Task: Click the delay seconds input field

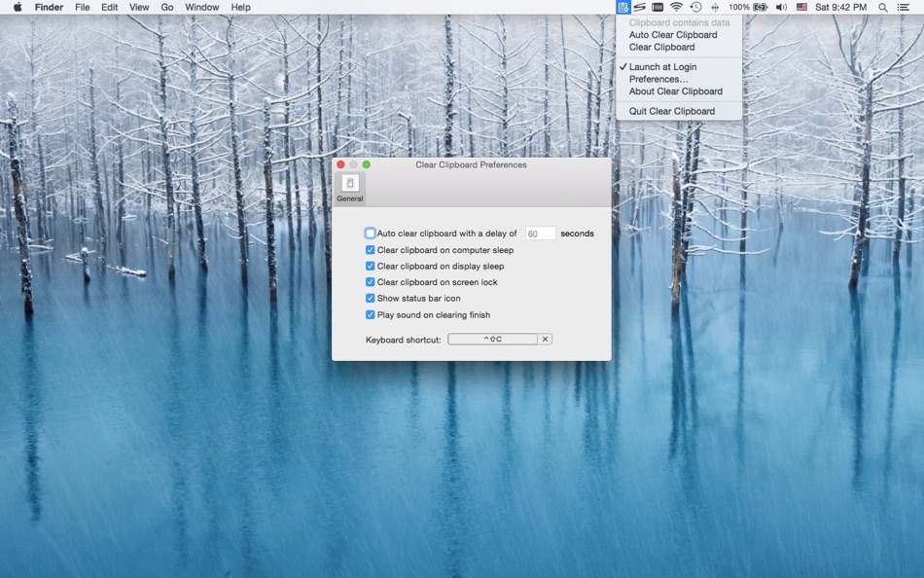Action: coord(541,234)
